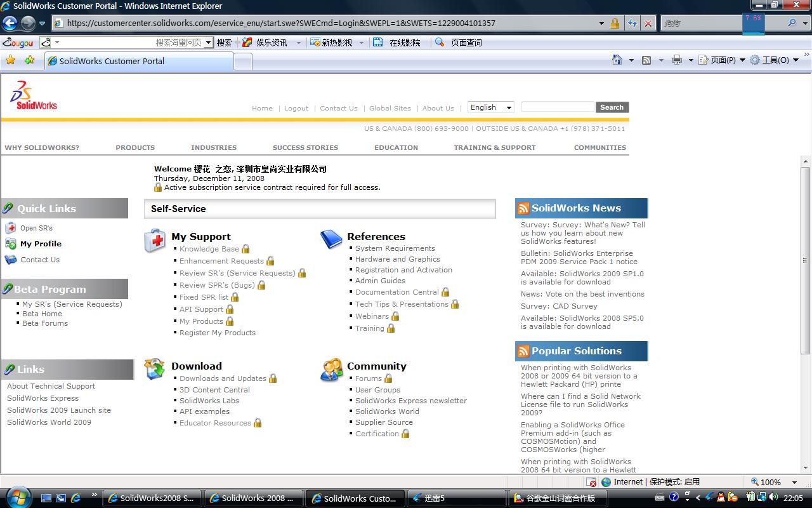Click the RSS icon beside SolidWorks News
Screen dimensions: 812x508
tap(523, 208)
